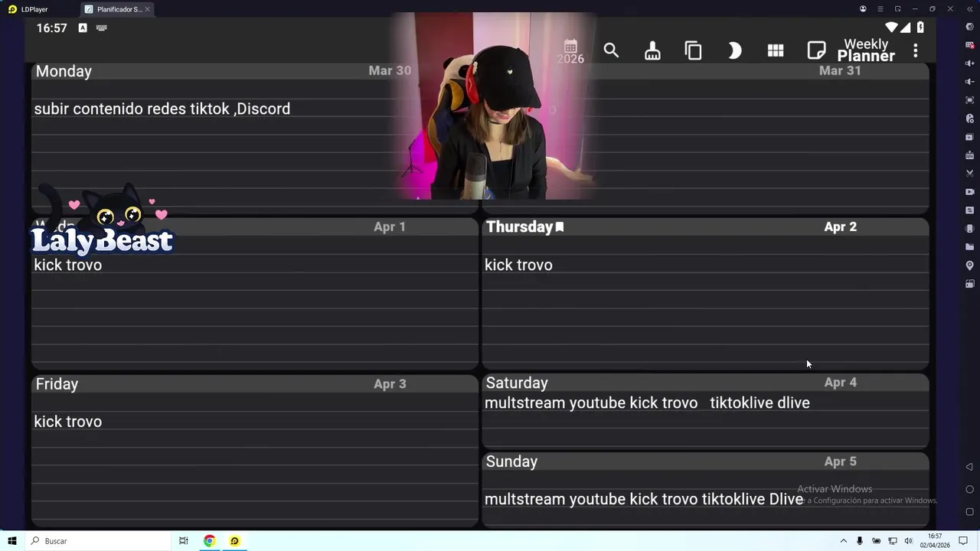Viewport: 980px width, 551px height.
Task: Select the Thursday header
Action: (x=519, y=227)
